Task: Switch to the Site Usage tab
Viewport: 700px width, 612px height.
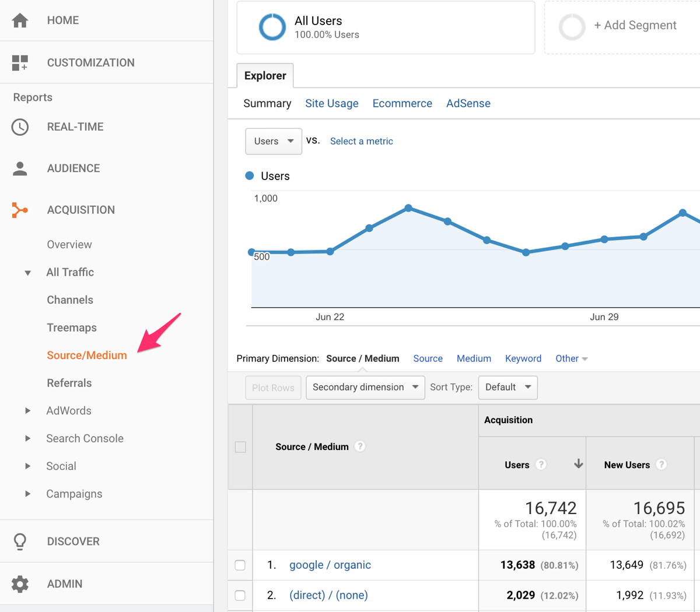Action: [331, 103]
